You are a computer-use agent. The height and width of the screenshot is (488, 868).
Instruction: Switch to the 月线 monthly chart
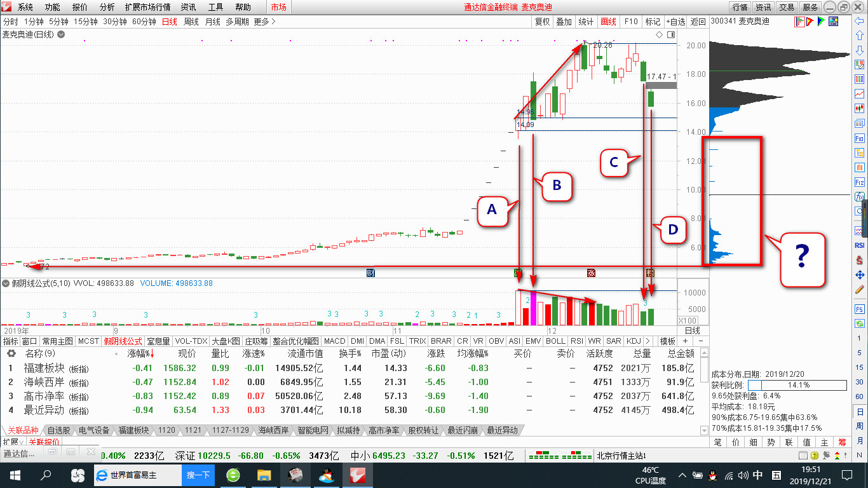tap(212, 22)
